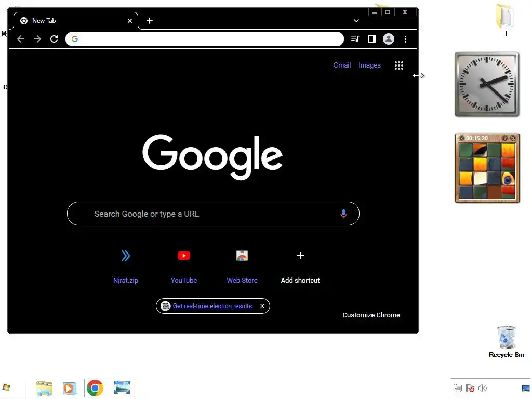Click the network tray icon
This screenshot has width=532, height=399.
[x=457, y=388]
